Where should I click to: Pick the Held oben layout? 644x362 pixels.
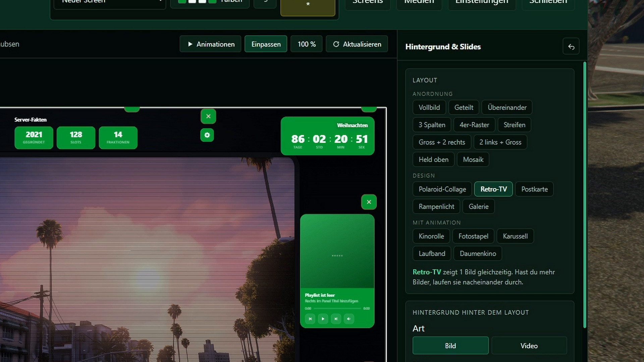point(434,160)
